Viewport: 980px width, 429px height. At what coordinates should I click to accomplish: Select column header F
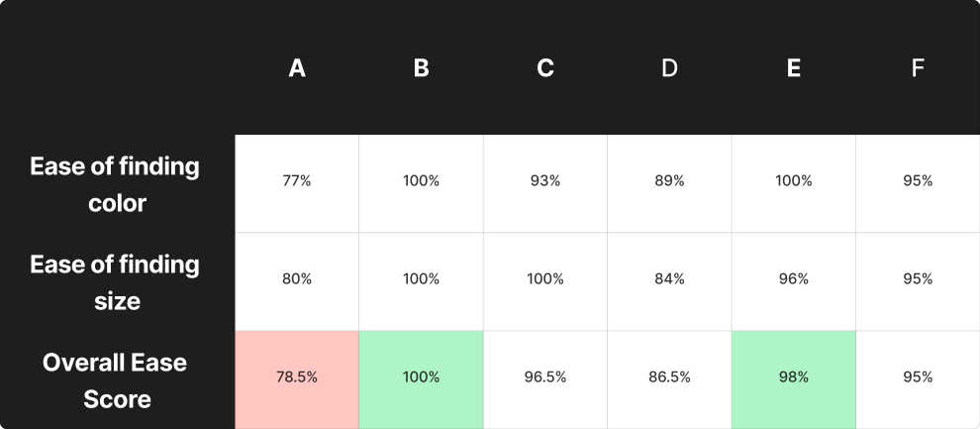click(918, 68)
